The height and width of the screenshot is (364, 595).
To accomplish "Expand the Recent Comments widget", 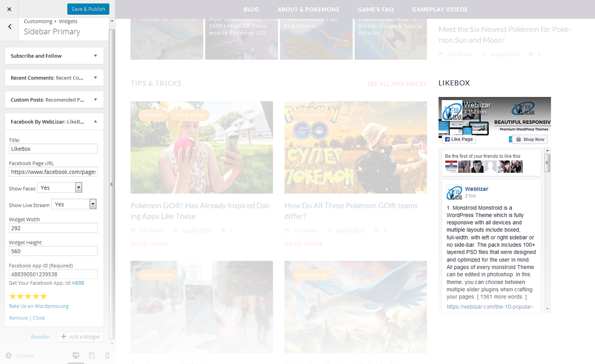I will pos(95,78).
